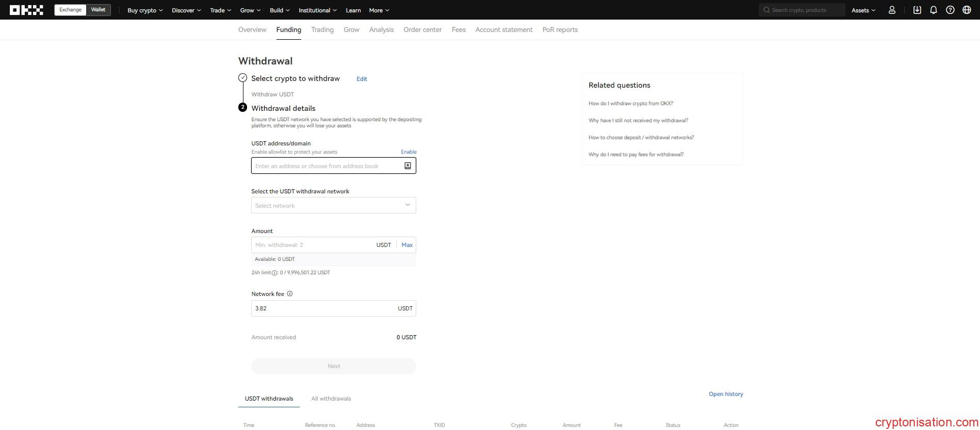The image size is (980, 430).
Task: Open the Trade menu
Action: click(220, 10)
